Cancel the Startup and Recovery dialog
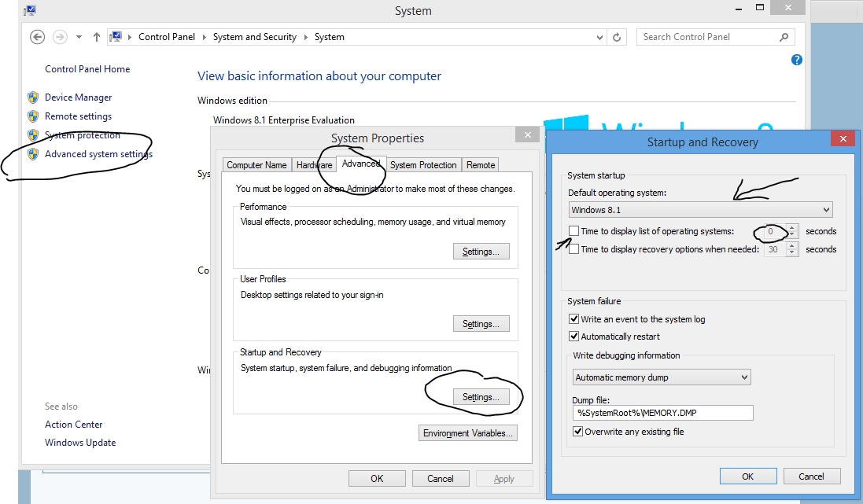The height and width of the screenshot is (504, 863). pyautogui.click(x=811, y=476)
